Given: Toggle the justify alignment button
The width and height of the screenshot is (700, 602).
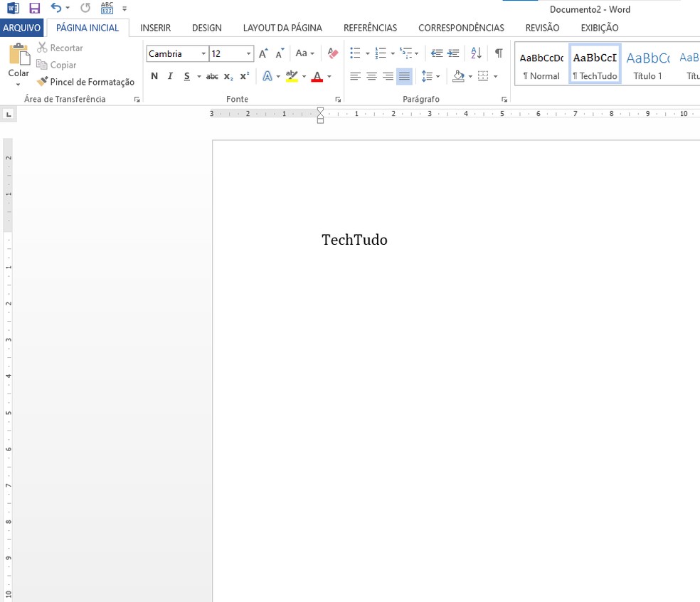Looking at the screenshot, I should pos(404,76).
